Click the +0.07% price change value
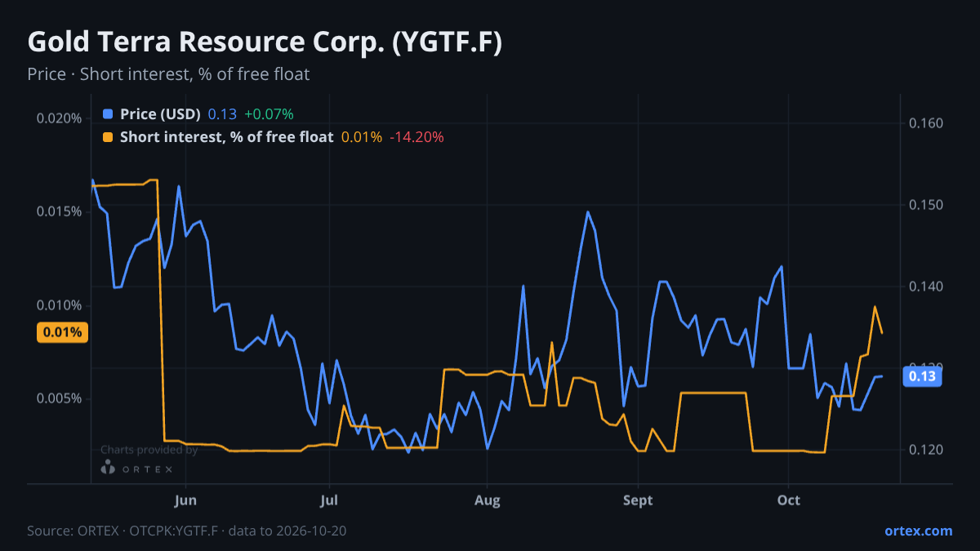 pyautogui.click(x=269, y=113)
